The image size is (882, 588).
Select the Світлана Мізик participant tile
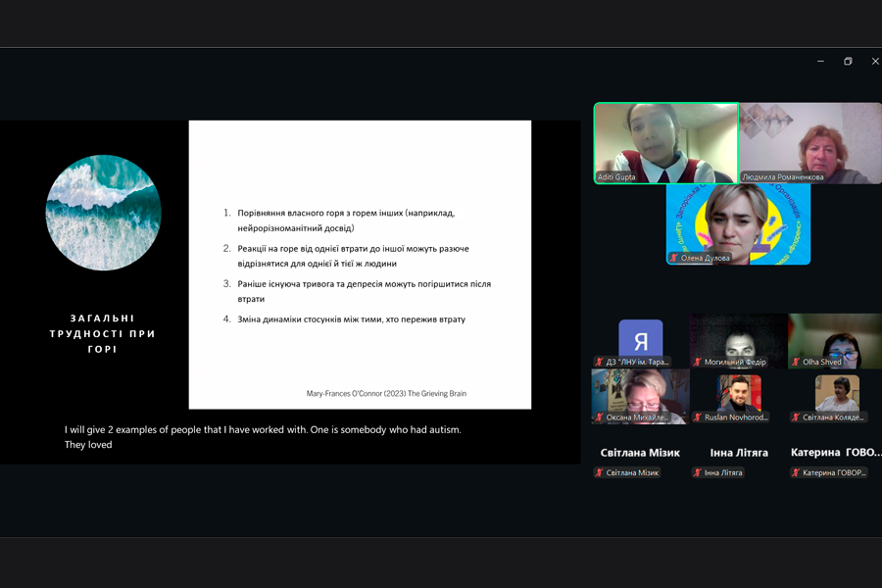(x=640, y=453)
